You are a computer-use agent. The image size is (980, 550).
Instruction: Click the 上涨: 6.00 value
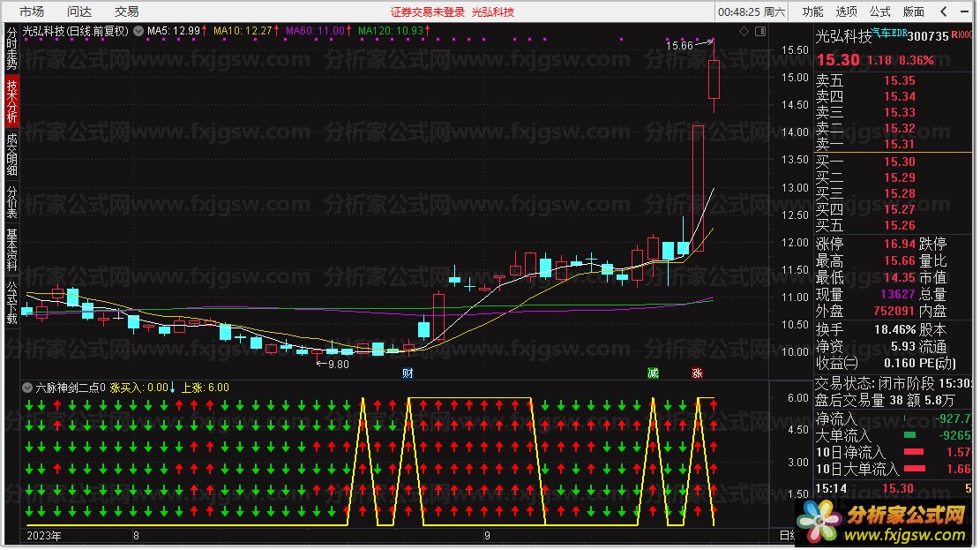point(205,388)
